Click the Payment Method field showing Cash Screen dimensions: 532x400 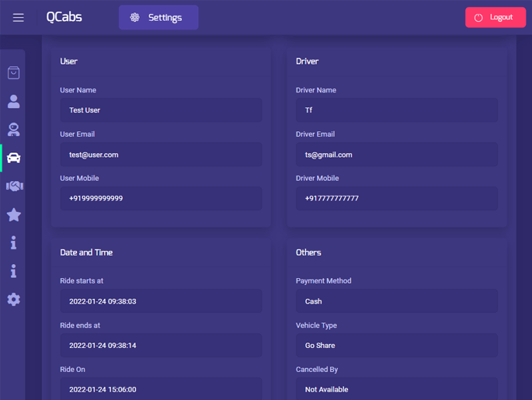(x=396, y=301)
